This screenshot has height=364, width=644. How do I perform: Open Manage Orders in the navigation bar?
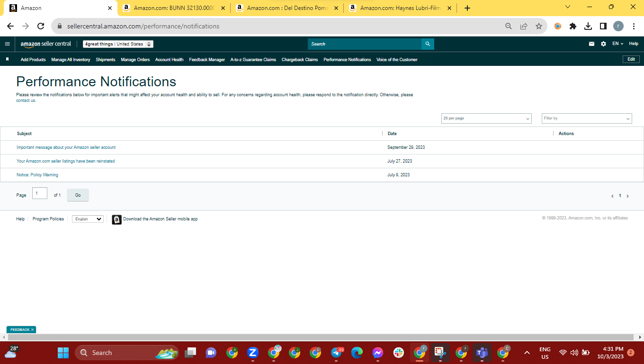point(135,60)
